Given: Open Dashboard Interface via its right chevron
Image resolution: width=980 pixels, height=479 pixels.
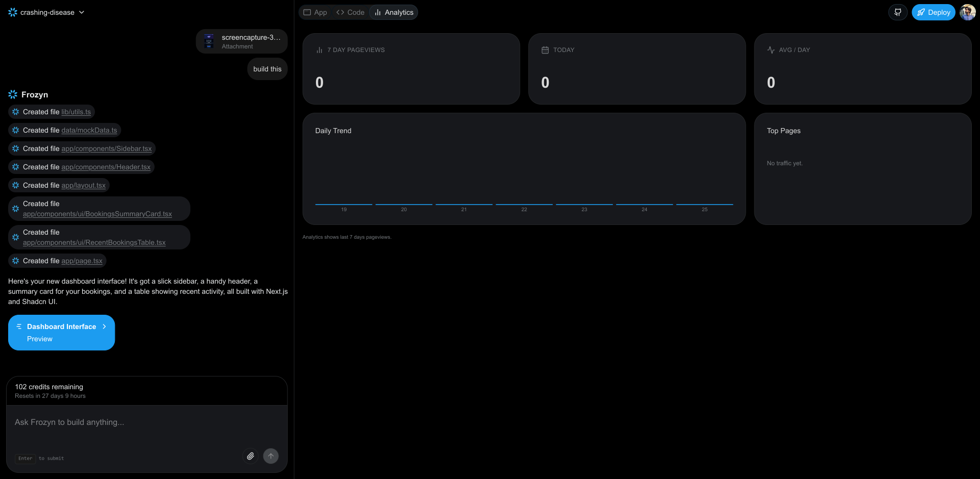Looking at the screenshot, I should click(x=105, y=326).
